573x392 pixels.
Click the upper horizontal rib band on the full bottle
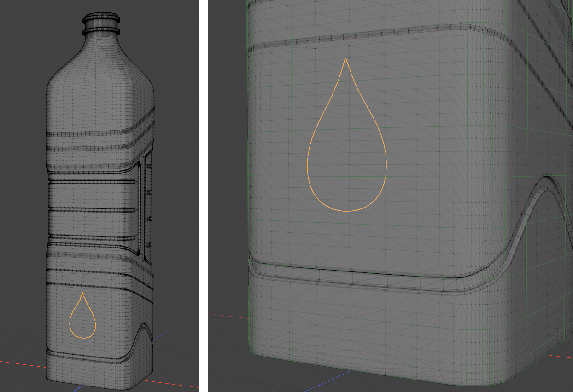[x=92, y=133]
